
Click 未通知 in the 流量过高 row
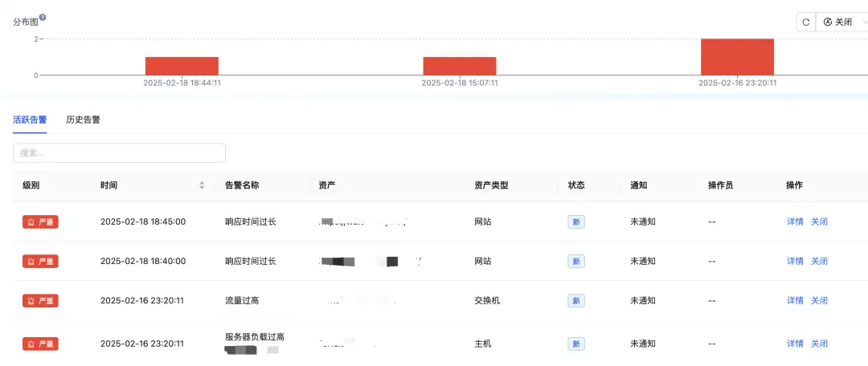[643, 301]
